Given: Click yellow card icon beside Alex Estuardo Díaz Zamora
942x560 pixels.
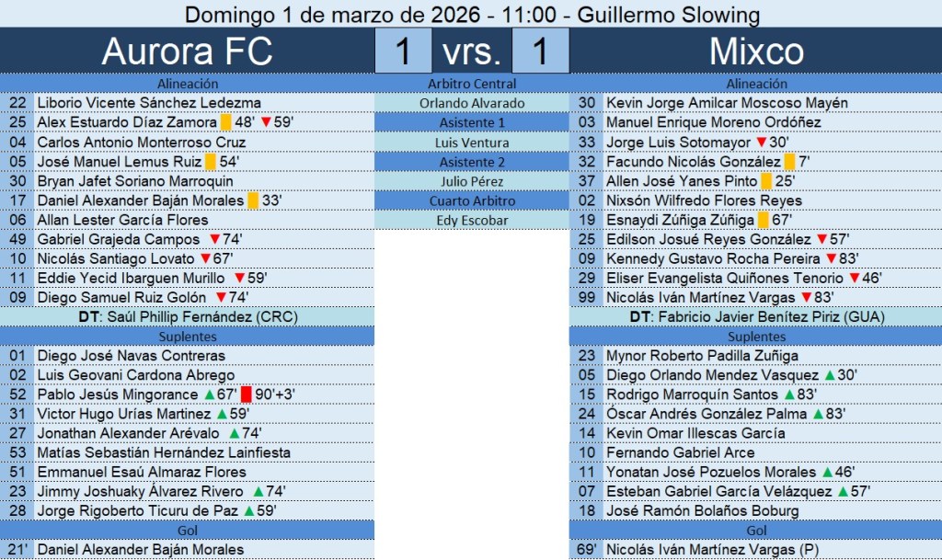Looking at the screenshot, I should point(225,122).
